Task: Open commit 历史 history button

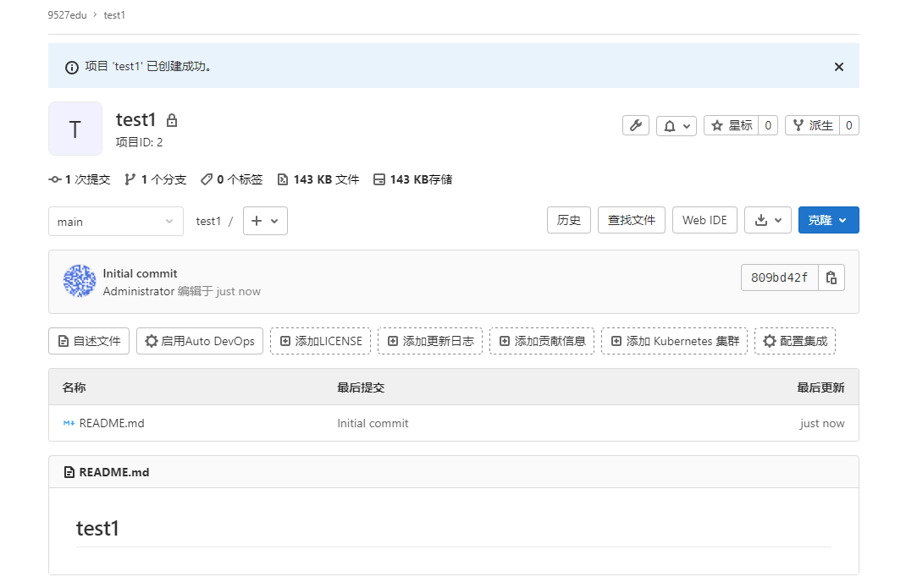Action: [568, 220]
